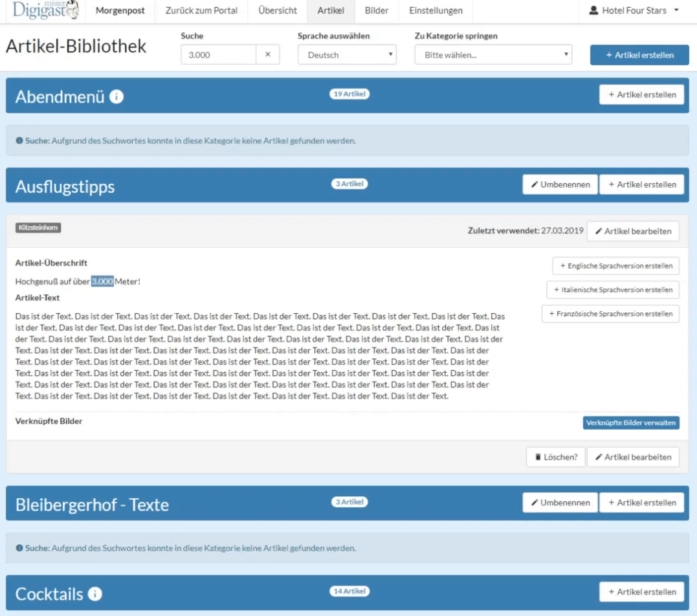Click Zurück zum Portal in navigation
The image size is (697, 616).
[x=201, y=11]
